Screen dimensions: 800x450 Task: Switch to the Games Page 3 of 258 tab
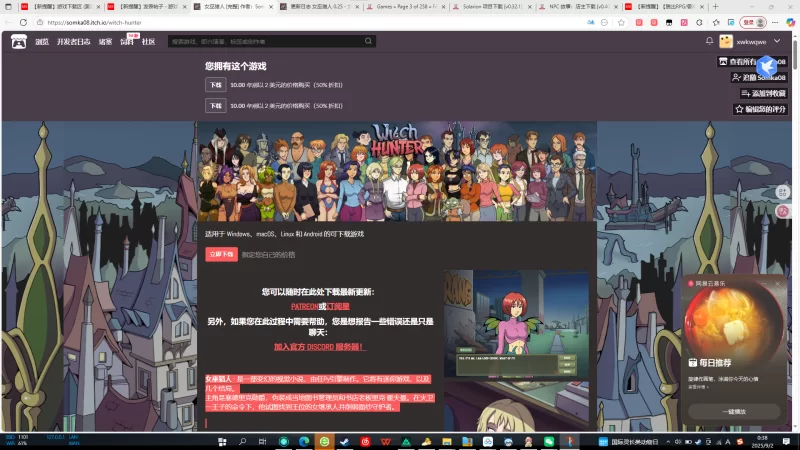pyautogui.click(x=407, y=7)
